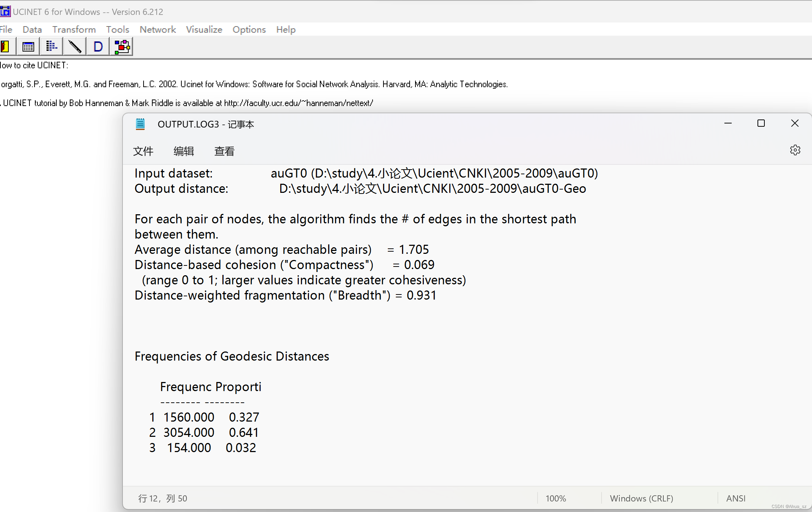The width and height of the screenshot is (812, 512).
Task: Open the Transform menu
Action: coord(74,29)
